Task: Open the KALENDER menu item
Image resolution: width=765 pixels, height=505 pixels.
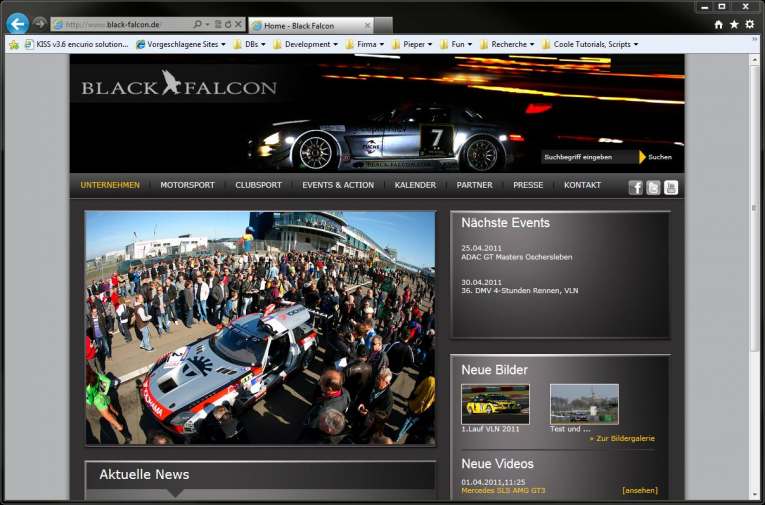Action: pos(415,185)
